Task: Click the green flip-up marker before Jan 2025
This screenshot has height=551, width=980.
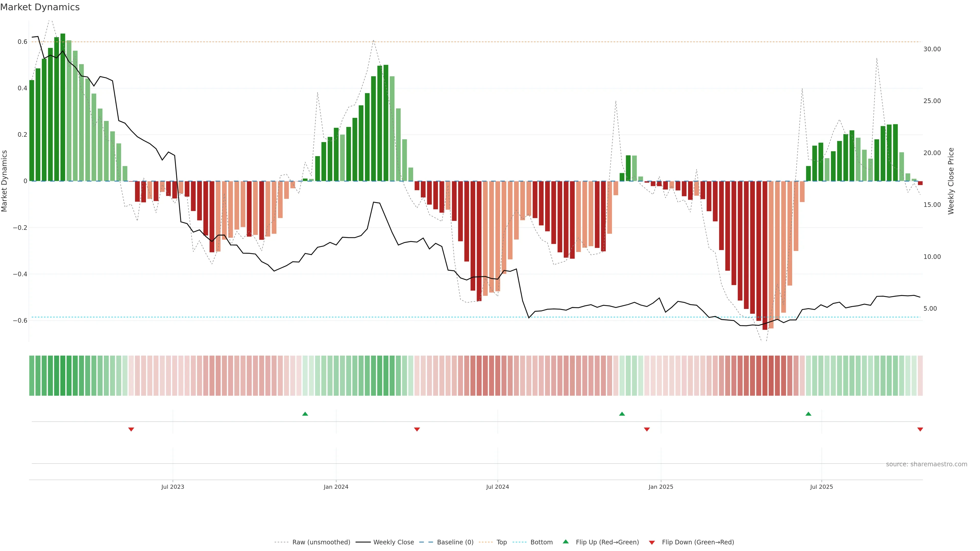Action: click(622, 414)
